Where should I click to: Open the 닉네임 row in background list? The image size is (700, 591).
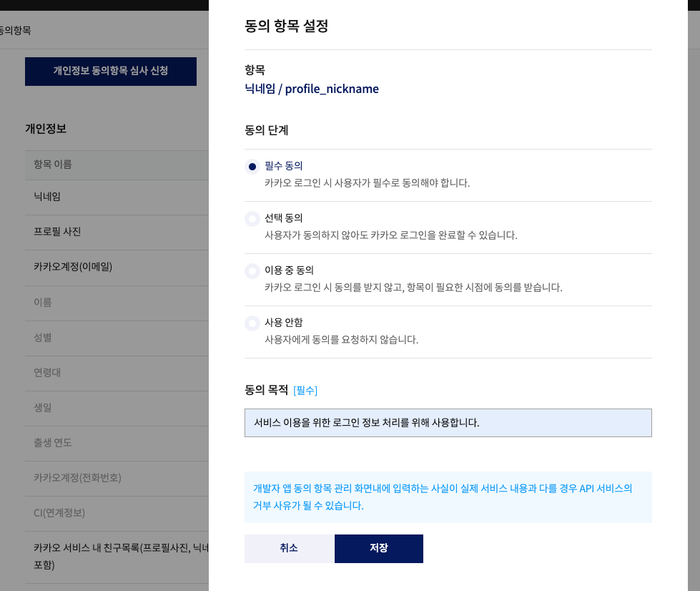[117, 197]
